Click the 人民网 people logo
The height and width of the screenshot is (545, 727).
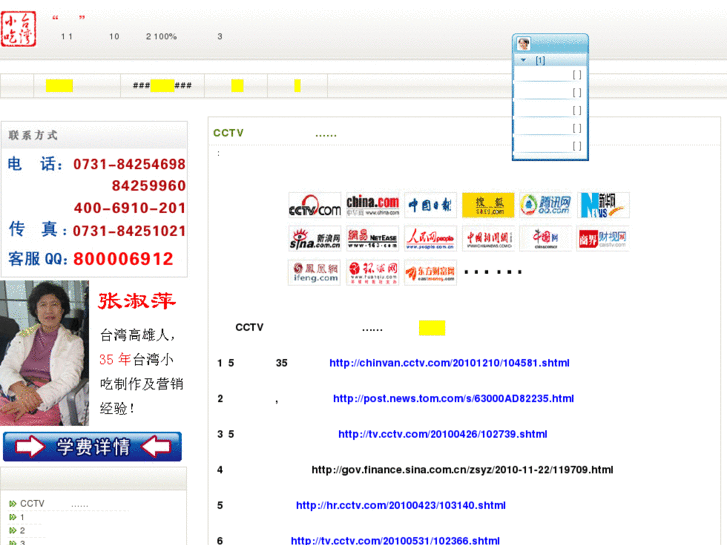coord(430,239)
